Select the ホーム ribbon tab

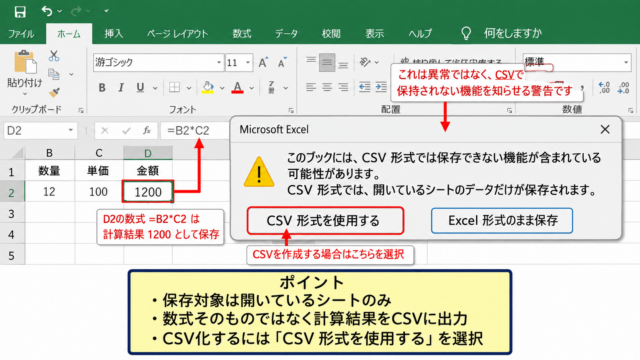(x=69, y=33)
